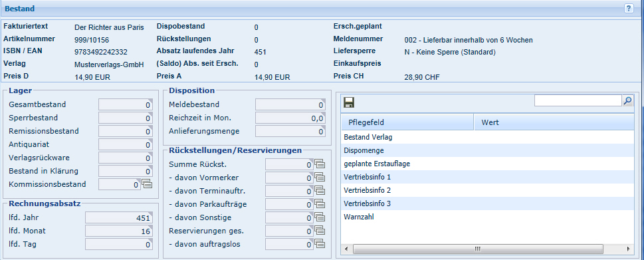644x260 pixels.
Task: Open details icon beside davon Parkaufträge
Action: 320,204
